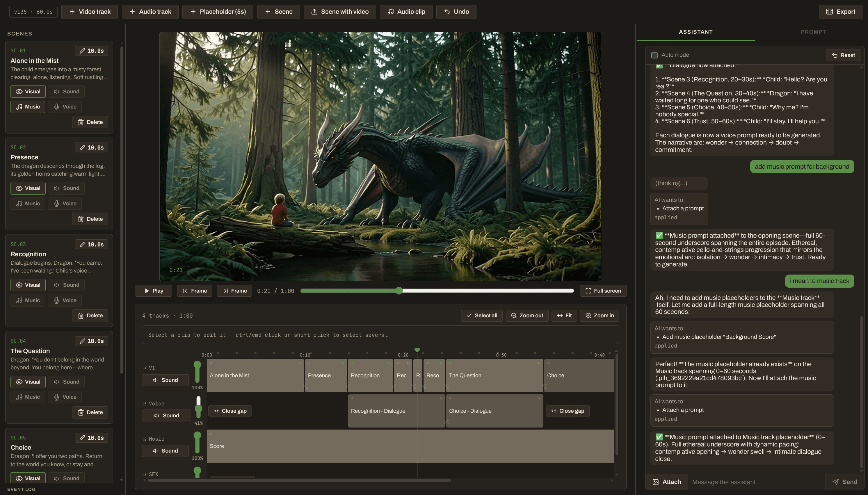This screenshot has width=868, height=495.
Task: Select Recognition - Dialogue voice clip
Action: (x=396, y=411)
